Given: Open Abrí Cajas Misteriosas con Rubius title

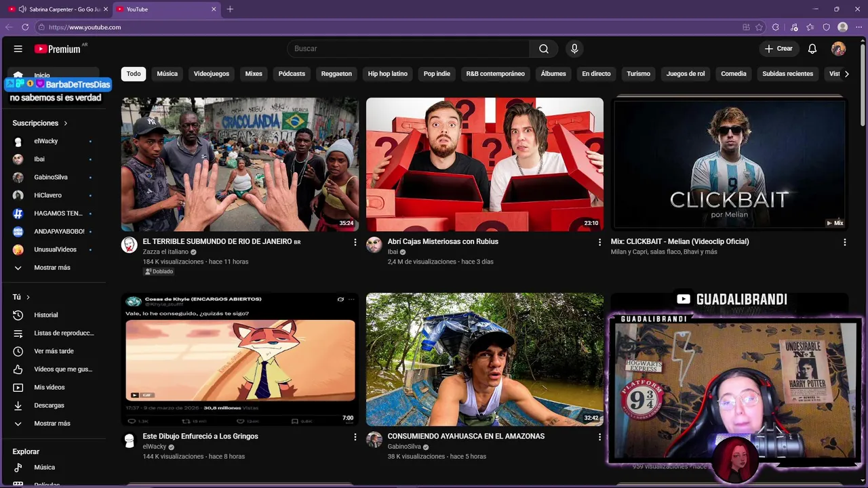Looking at the screenshot, I should tap(443, 241).
